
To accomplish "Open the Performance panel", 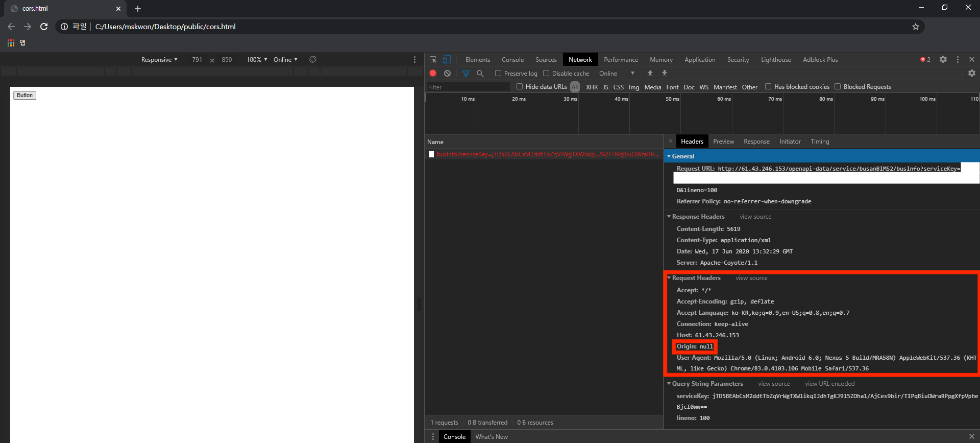I will (621, 60).
